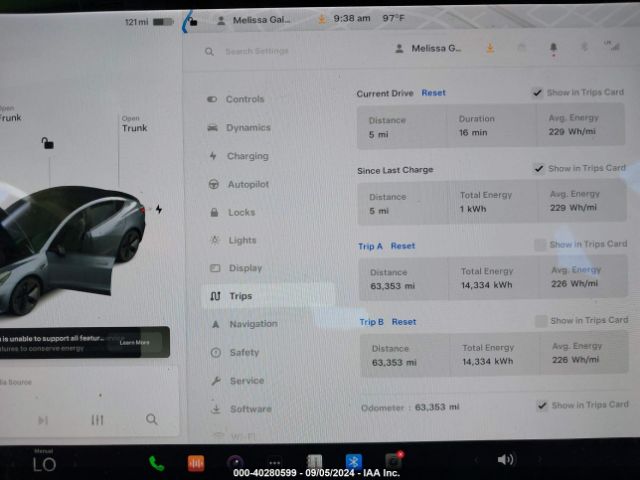
Task: Open the Service settings menu
Action: coord(247,381)
